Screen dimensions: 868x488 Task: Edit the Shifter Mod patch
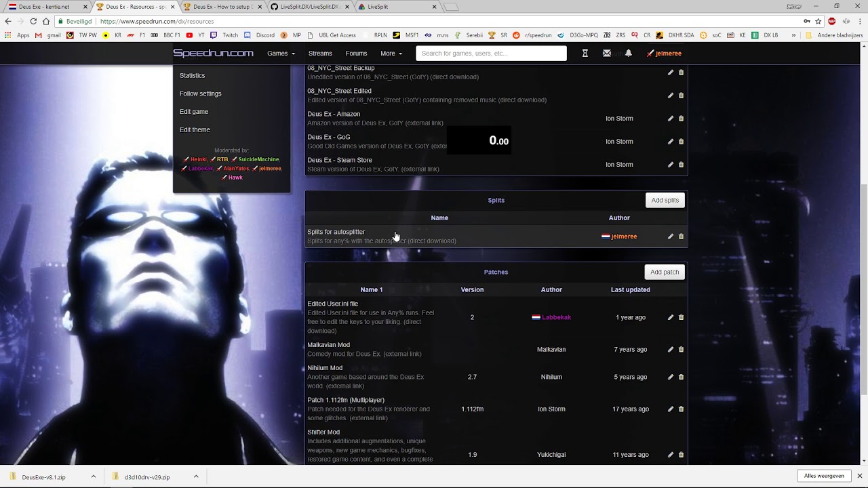click(x=670, y=455)
